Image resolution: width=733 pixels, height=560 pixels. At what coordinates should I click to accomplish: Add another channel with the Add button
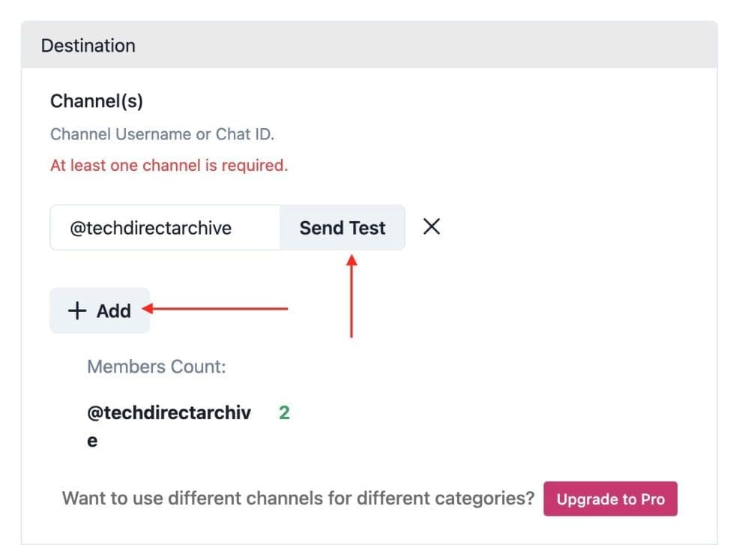pos(100,311)
